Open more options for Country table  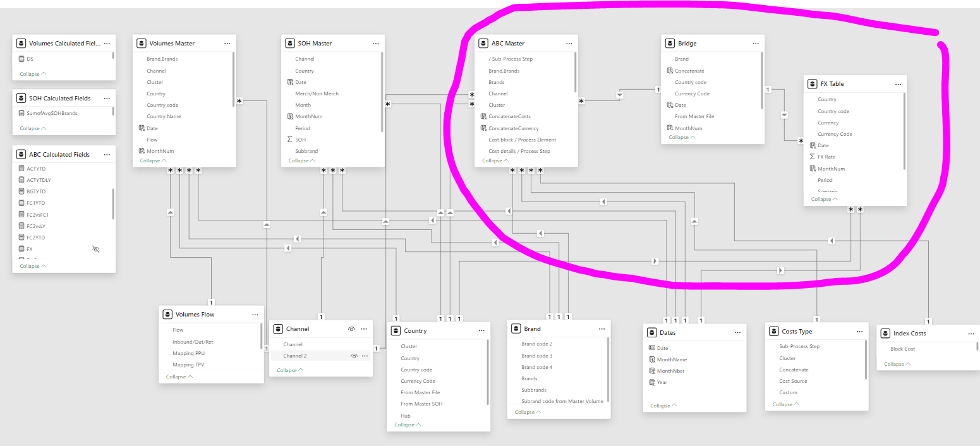coord(481,330)
